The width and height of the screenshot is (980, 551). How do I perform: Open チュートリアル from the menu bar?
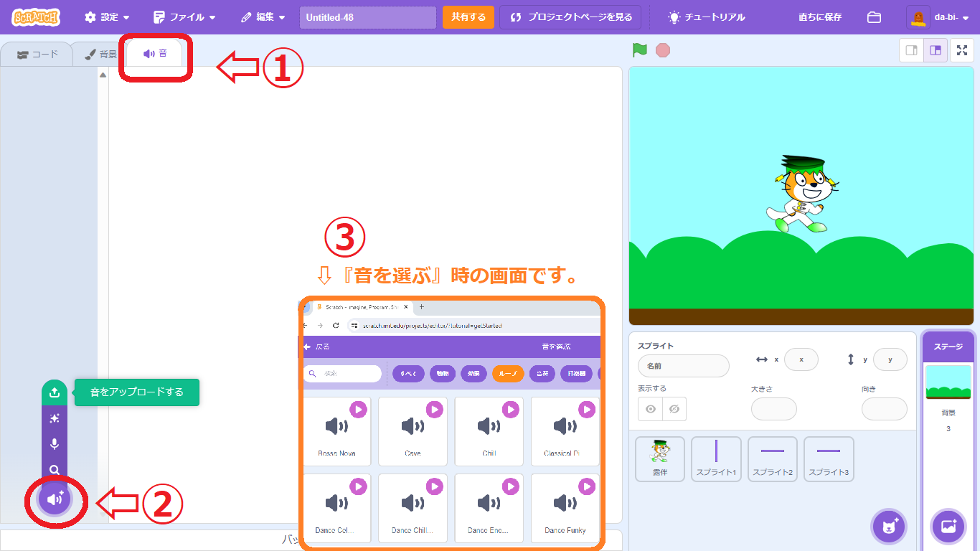tap(707, 17)
